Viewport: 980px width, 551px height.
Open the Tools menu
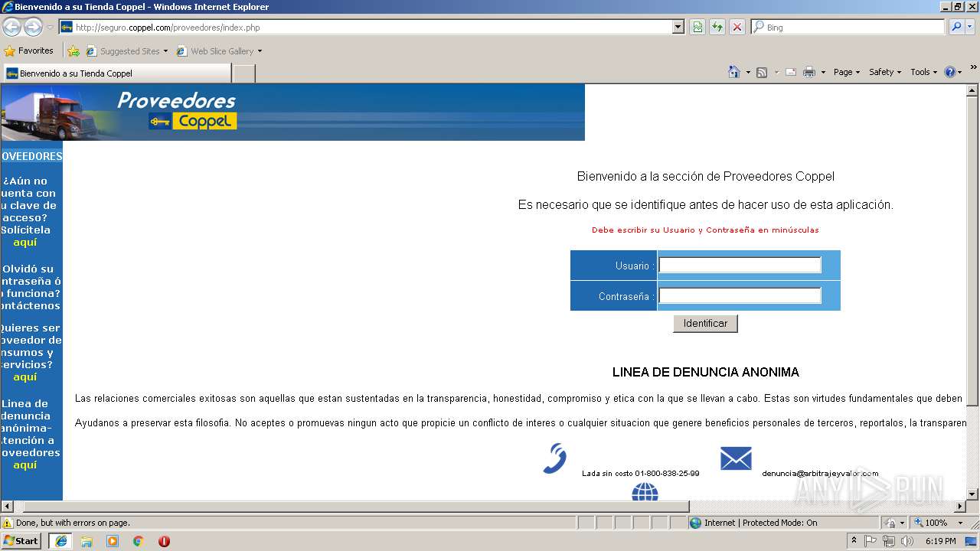click(923, 72)
